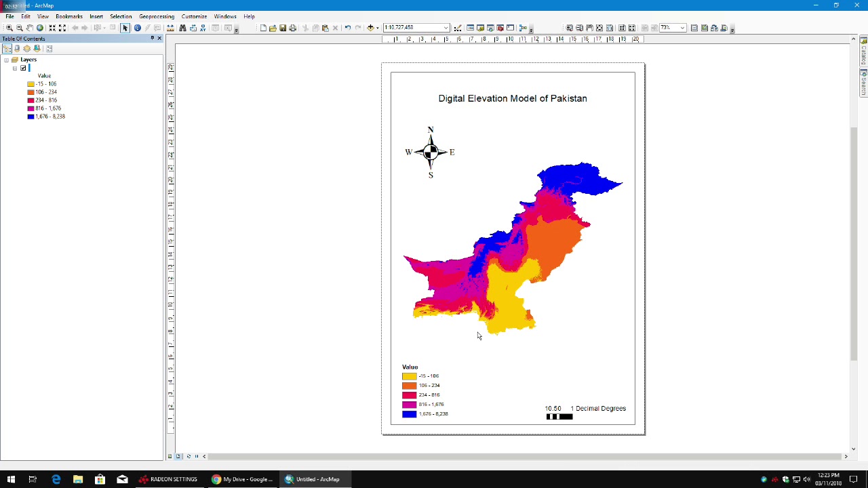Select the Zoom In tool

(x=9, y=28)
